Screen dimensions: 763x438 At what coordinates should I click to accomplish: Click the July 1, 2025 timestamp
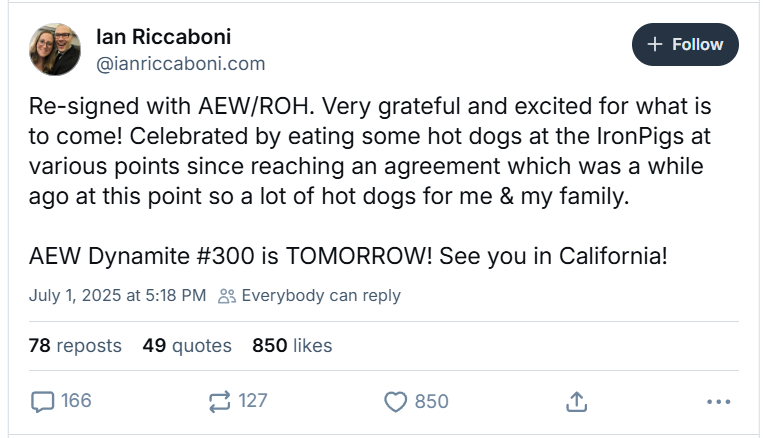[x=118, y=296]
